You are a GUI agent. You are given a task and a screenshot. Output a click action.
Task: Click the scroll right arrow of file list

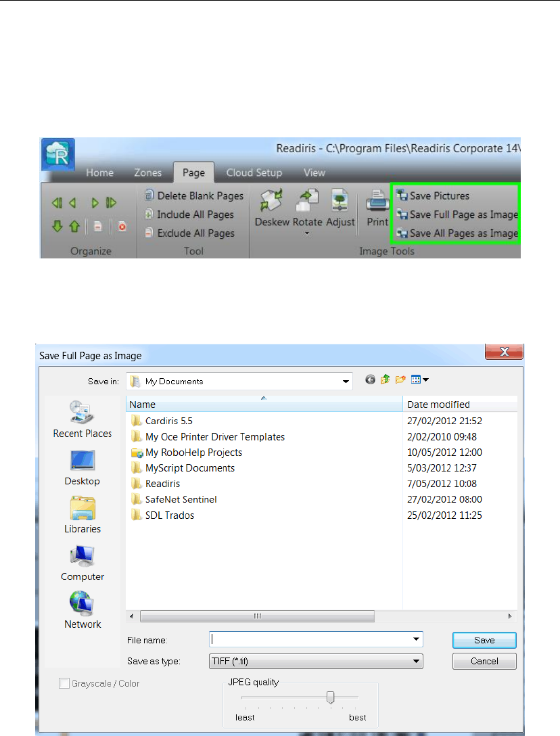coord(510,616)
